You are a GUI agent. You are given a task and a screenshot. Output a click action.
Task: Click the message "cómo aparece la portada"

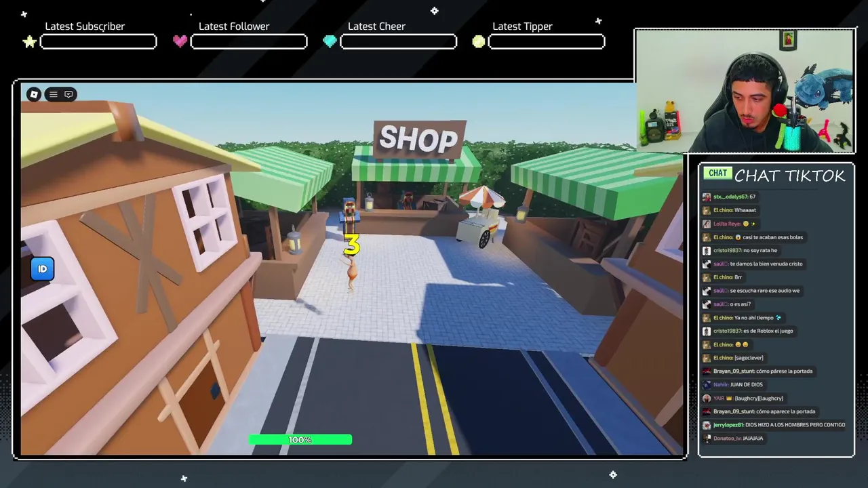785,411
